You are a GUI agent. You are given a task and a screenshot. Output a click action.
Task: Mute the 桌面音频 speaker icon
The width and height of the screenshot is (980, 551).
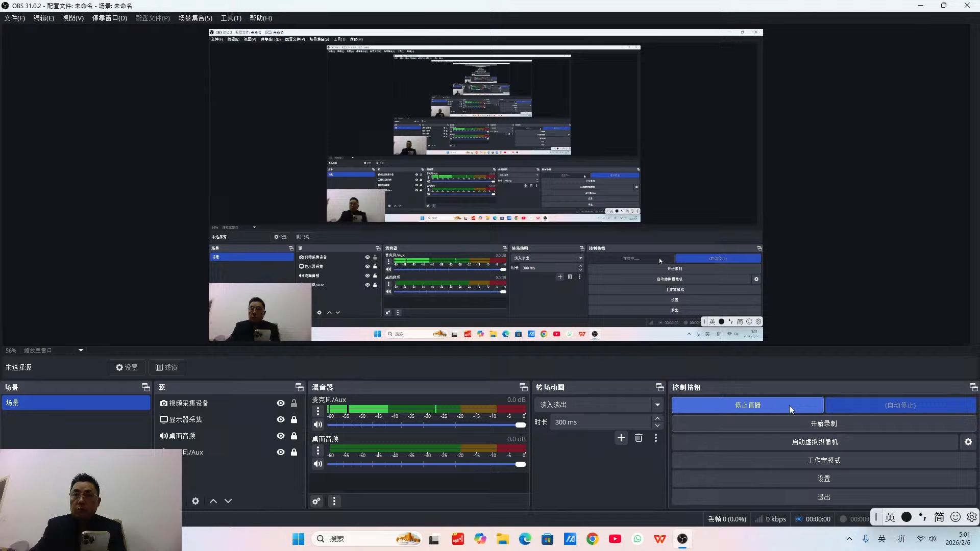coord(318,464)
